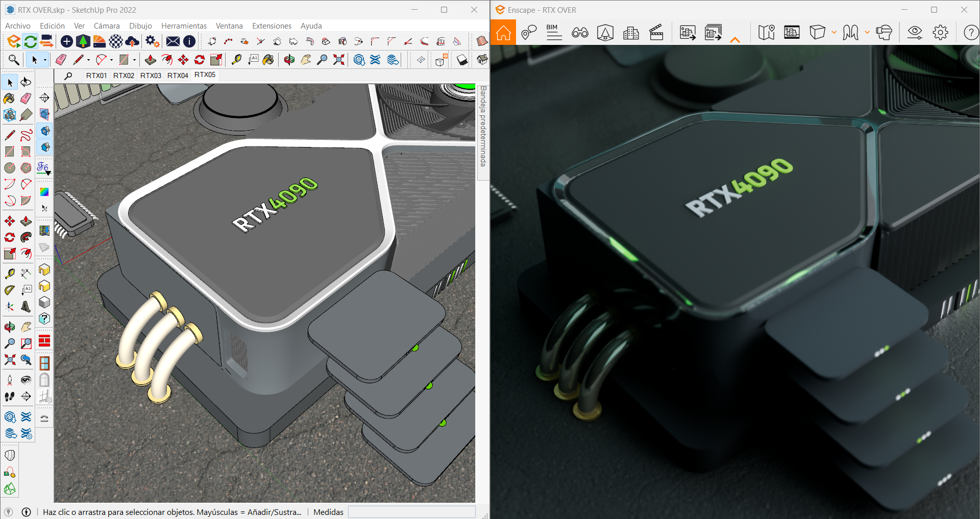
Task: Switch to the RTX01 scene tab
Action: pyautogui.click(x=96, y=76)
